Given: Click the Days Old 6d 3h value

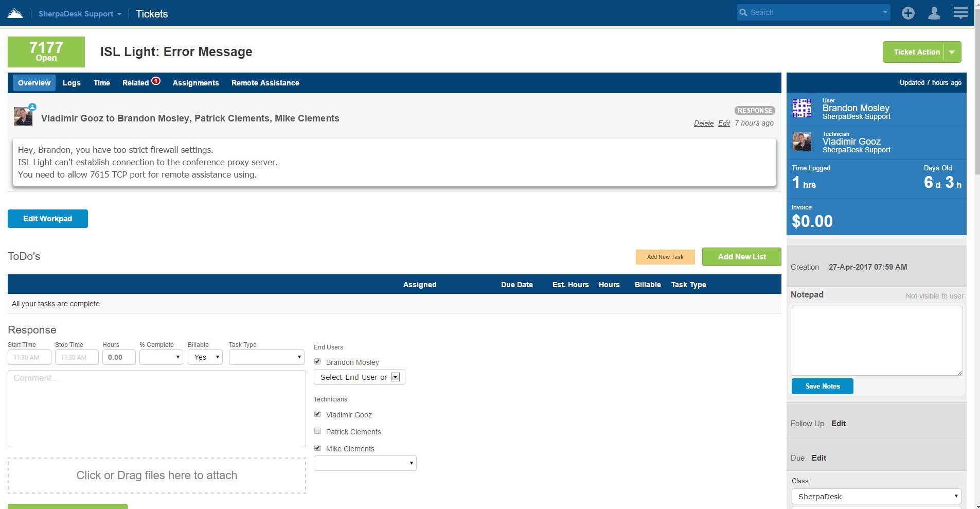Looking at the screenshot, I should (x=942, y=183).
